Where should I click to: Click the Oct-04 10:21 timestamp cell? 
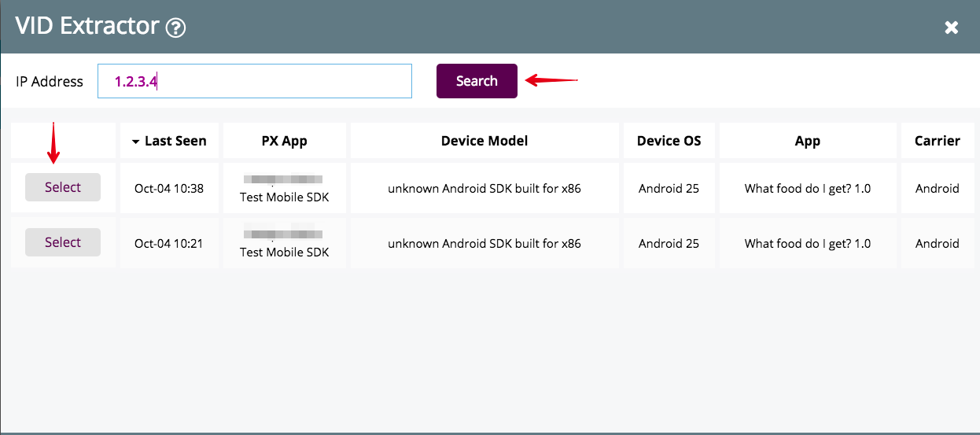coord(168,244)
